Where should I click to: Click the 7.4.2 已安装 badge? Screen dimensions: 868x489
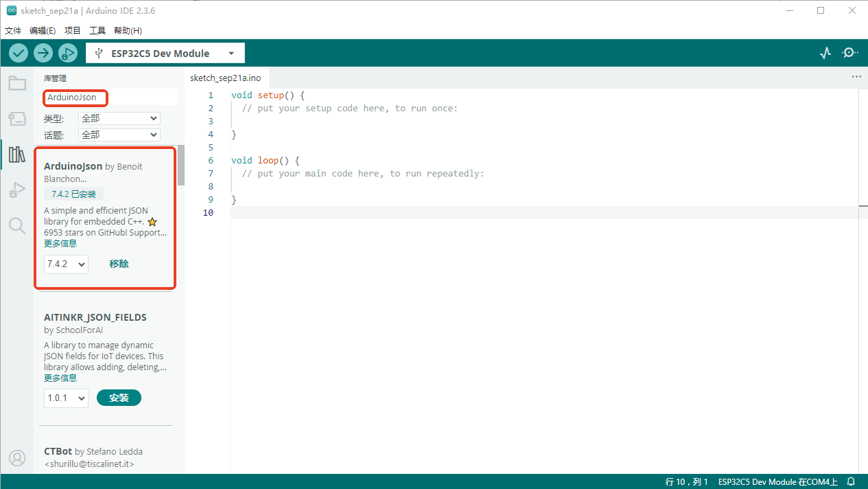[x=73, y=194]
